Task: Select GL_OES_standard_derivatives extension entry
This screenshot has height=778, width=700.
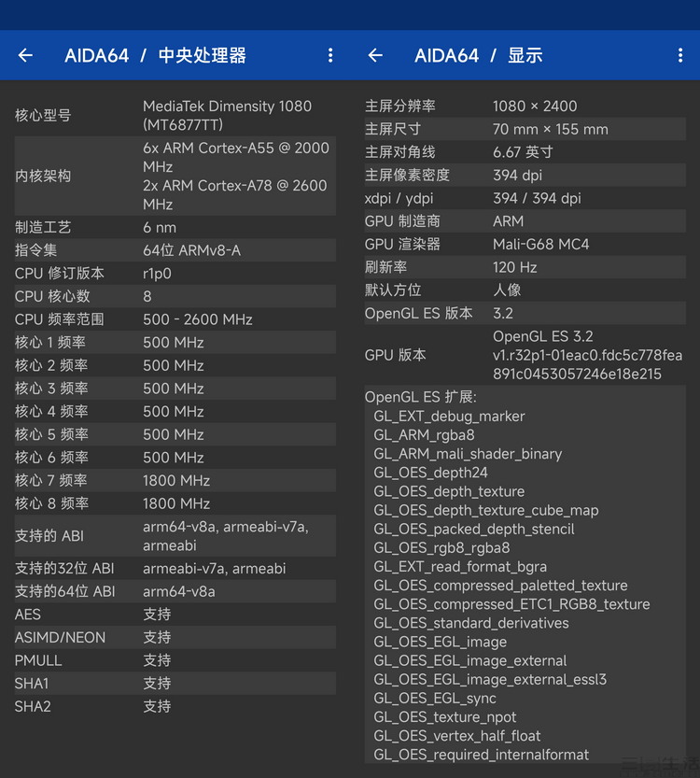Action: [x=471, y=623]
